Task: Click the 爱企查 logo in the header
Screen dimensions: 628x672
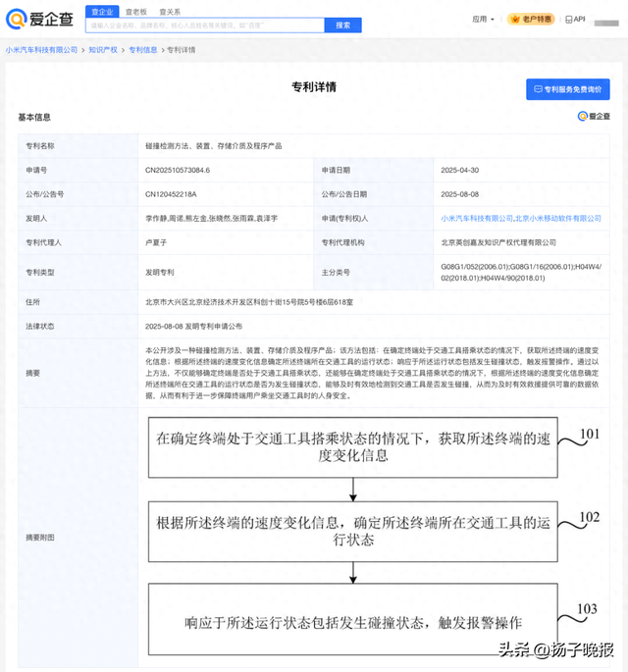Action: click(x=39, y=19)
